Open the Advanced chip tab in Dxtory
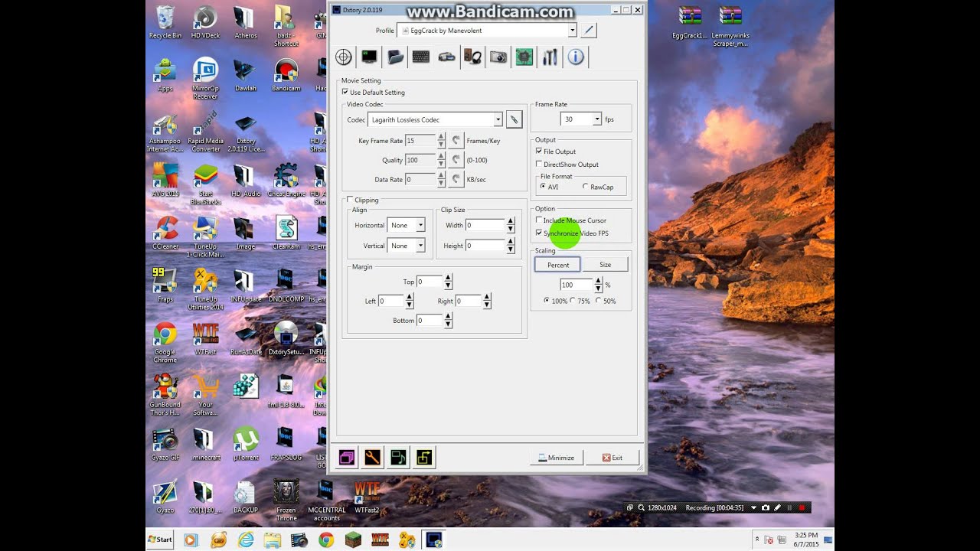 (x=524, y=57)
